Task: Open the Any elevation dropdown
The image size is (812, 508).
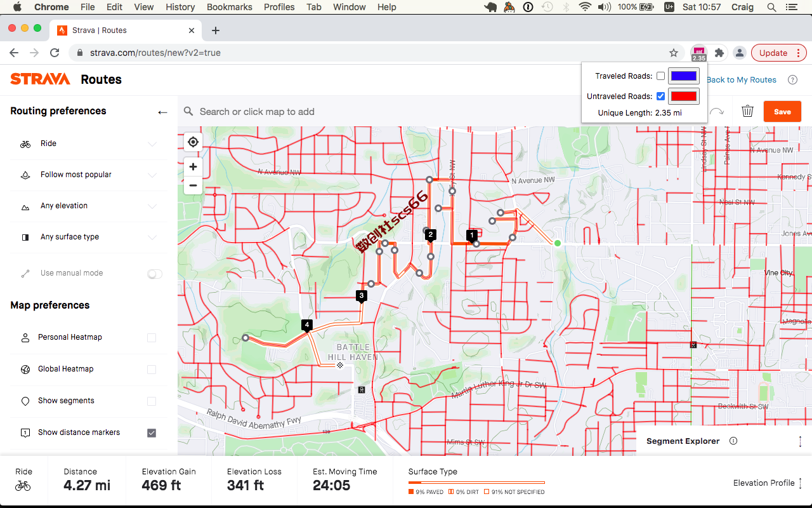Action: click(x=89, y=206)
